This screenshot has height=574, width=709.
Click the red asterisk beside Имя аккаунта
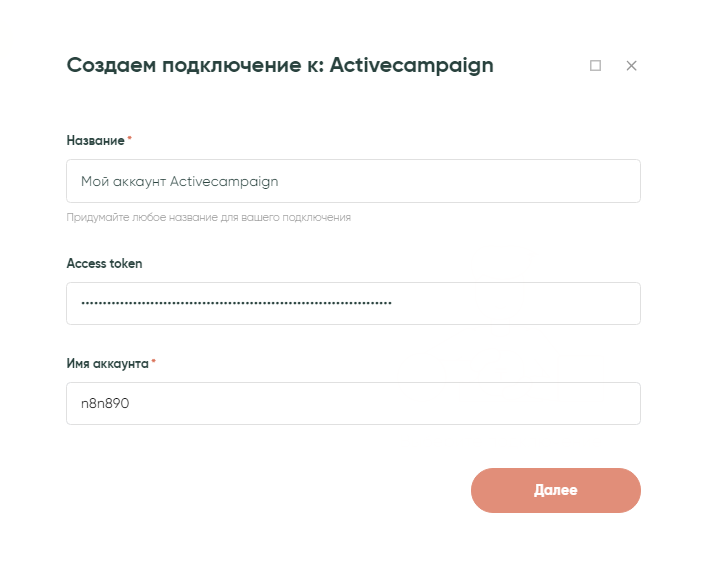pos(154,361)
